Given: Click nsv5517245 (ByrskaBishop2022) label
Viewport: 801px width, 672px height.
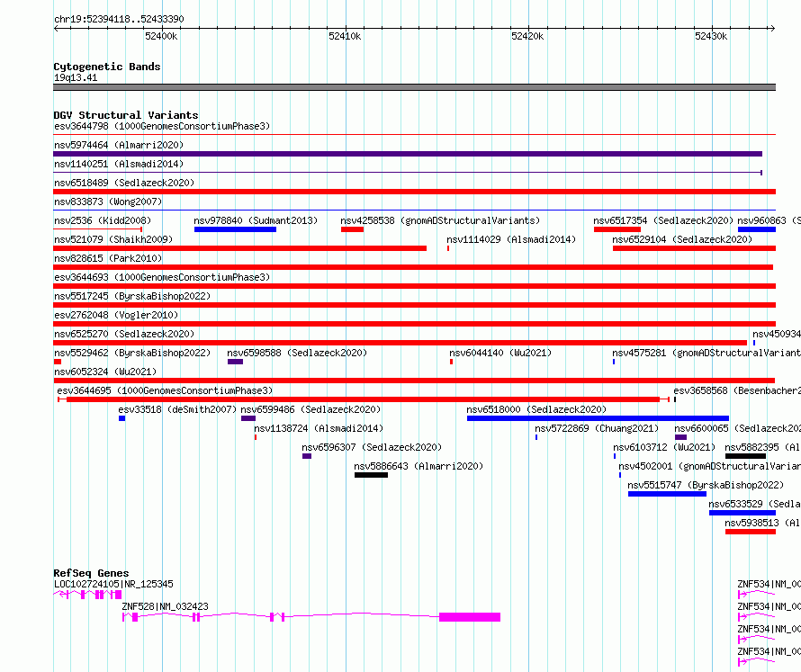Looking at the screenshot, I should pos(132,296).
